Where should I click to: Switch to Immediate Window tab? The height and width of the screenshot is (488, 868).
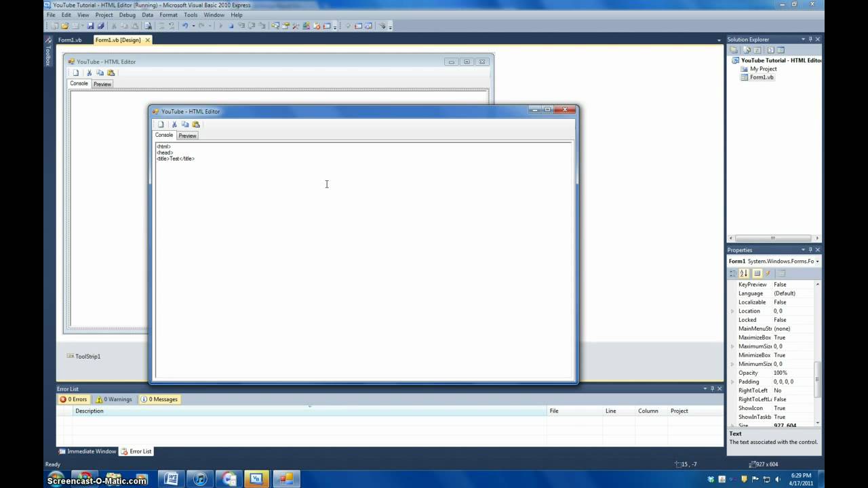click(87, 451)
